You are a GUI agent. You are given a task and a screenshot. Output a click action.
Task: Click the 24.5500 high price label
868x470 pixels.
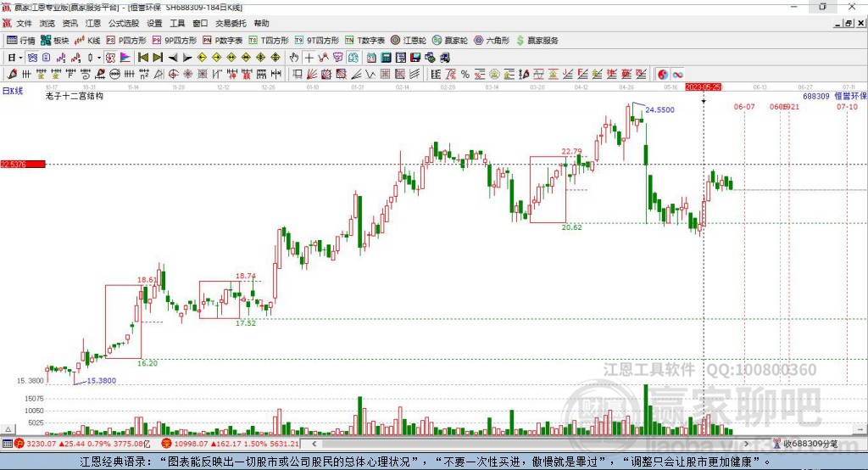coord(659,109)
